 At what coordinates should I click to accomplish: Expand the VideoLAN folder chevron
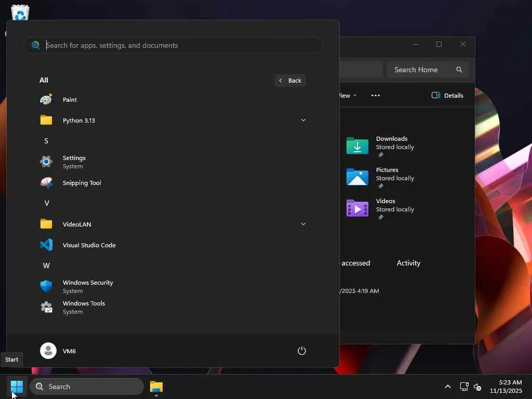(x=303, y=224)
